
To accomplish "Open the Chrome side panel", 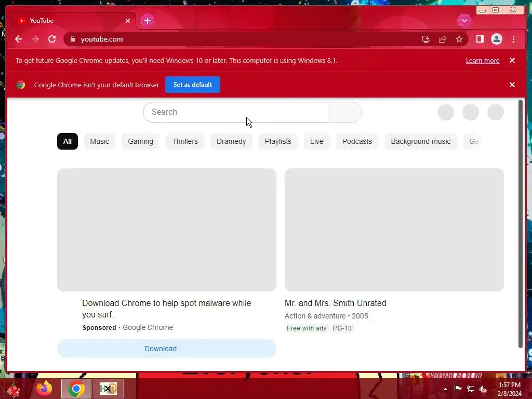I will (480, 39).
